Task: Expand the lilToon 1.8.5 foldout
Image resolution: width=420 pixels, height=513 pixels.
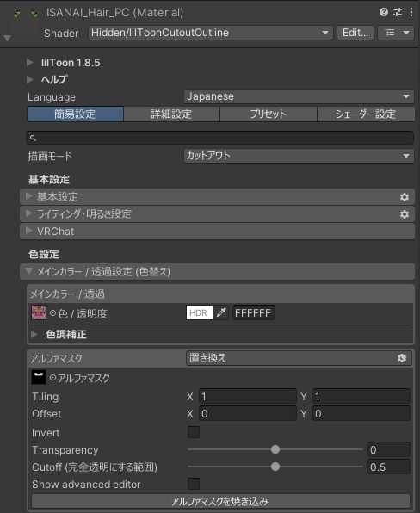Action: pos(30,62)
